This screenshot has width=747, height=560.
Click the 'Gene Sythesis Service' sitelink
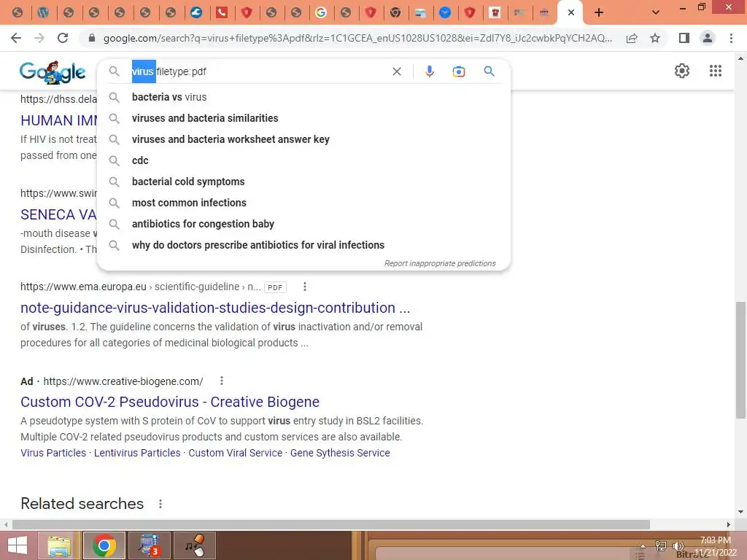point(340,453)
